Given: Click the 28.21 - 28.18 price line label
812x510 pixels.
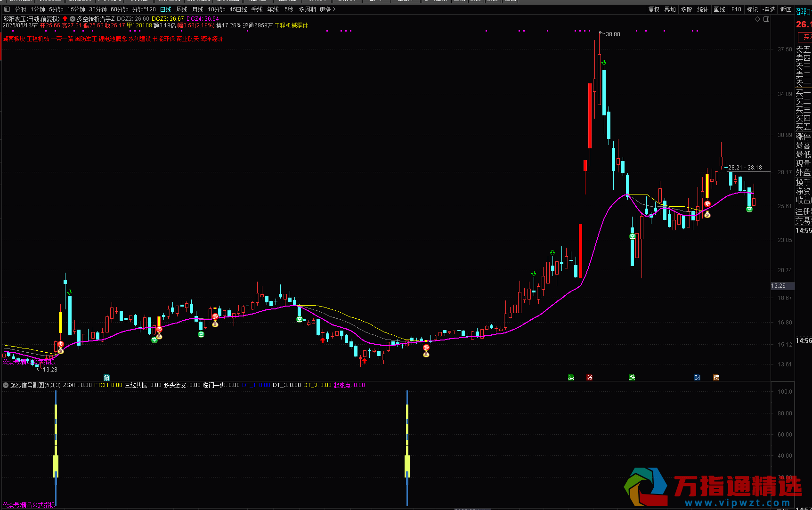Looking at the screenshot, I should 745,168.
